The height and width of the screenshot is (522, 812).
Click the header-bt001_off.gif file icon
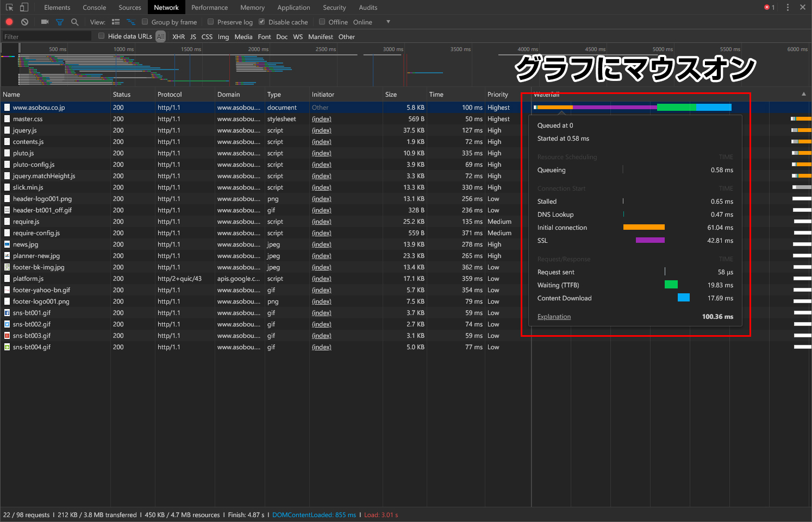coord(7,210)
